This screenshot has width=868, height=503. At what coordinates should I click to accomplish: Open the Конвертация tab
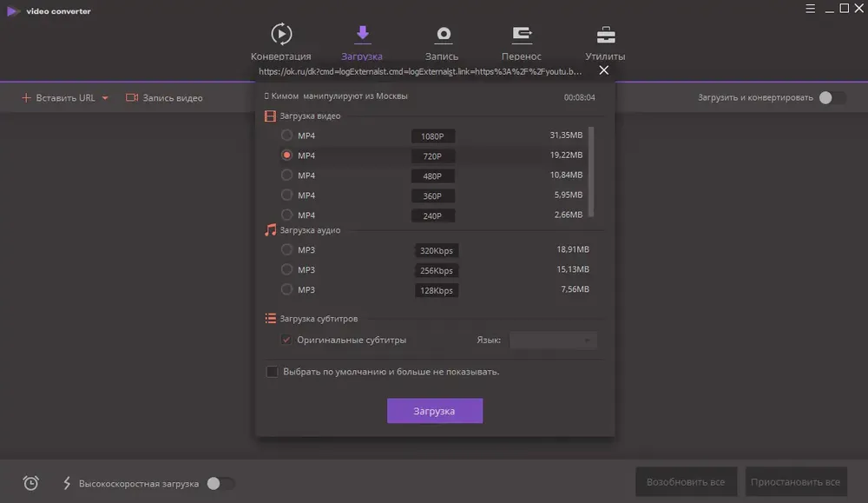(x=280, y=42)
